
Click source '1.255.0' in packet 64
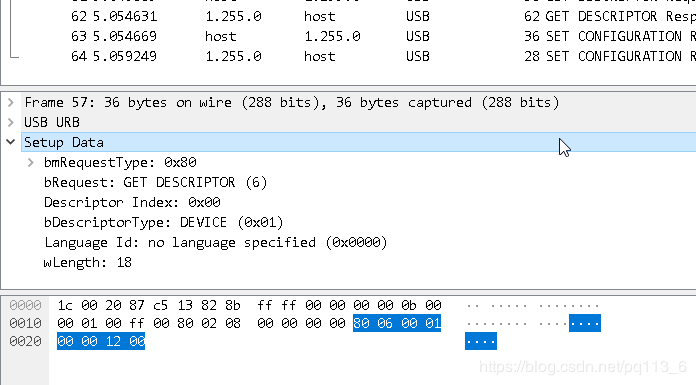[x=233, y=56]
